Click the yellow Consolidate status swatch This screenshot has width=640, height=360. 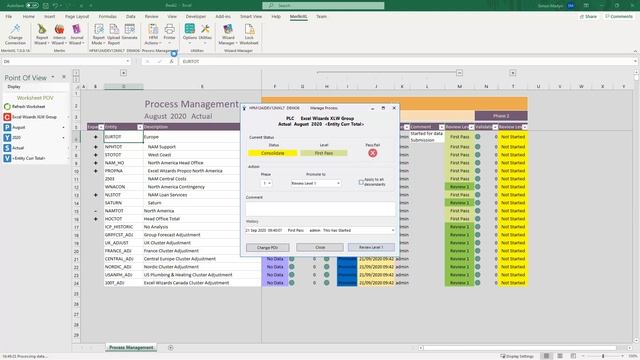pyautogui.click(x=272, y=153)
